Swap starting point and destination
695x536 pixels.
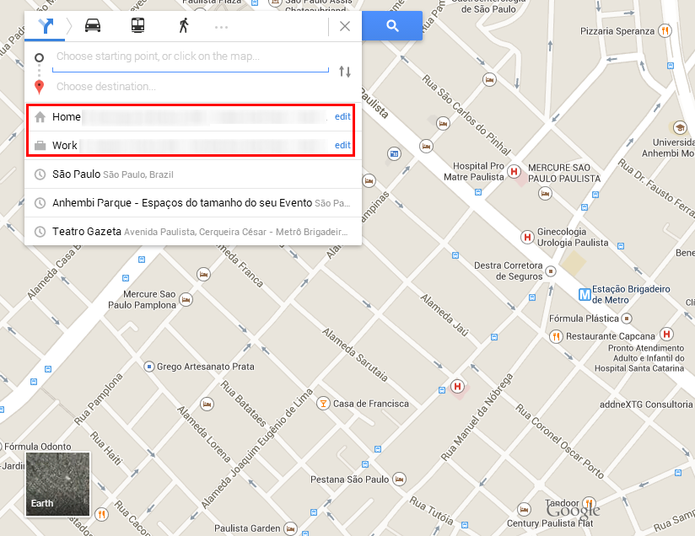point(345,71)
